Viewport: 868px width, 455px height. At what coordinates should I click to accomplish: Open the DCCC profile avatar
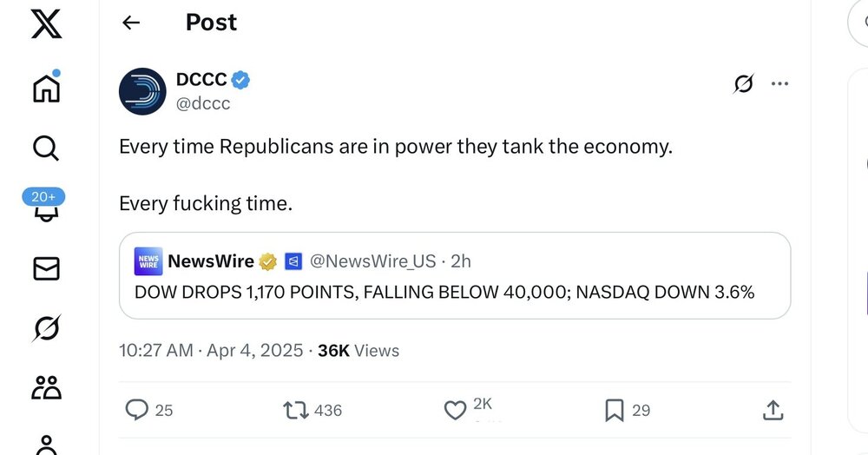pos(142,91)
